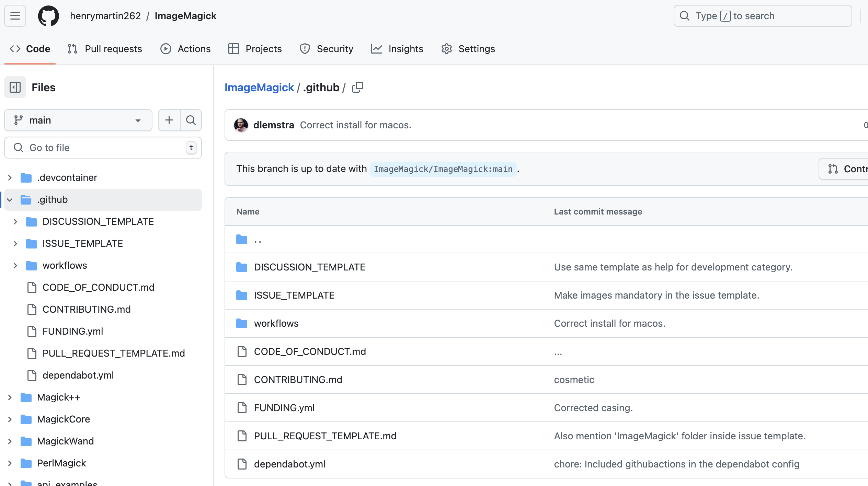This screenshot has width=868, height=486.
Task: Open dependabot.yml from the file table
Action: (x=289, y=464)
